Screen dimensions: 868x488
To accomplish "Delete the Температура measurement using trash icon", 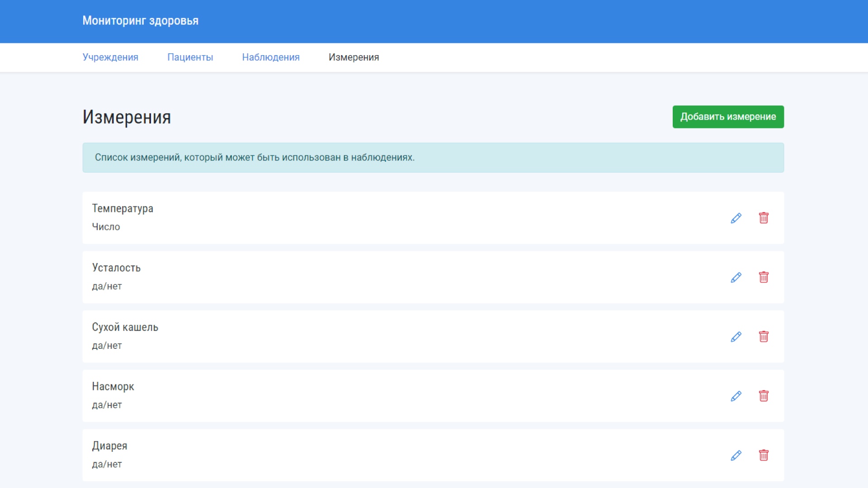I will [764, 218].
